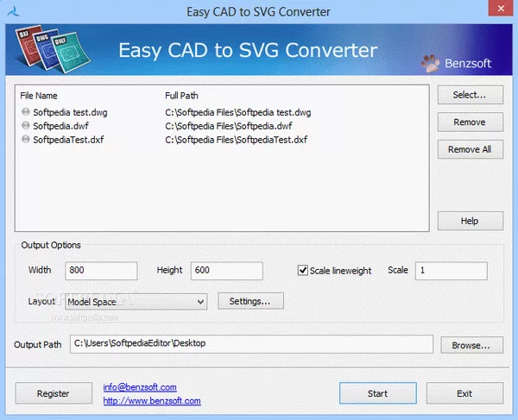The width and height of the screenshot is (518, 420).
Task: Close the window with the X button
Action: tap(500, 8)
